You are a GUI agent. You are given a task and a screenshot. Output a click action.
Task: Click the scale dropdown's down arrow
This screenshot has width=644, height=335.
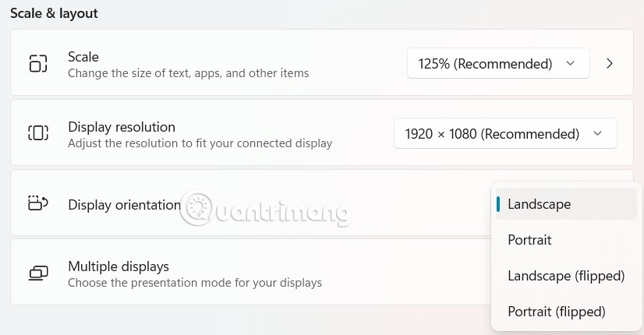click(570, 64)
